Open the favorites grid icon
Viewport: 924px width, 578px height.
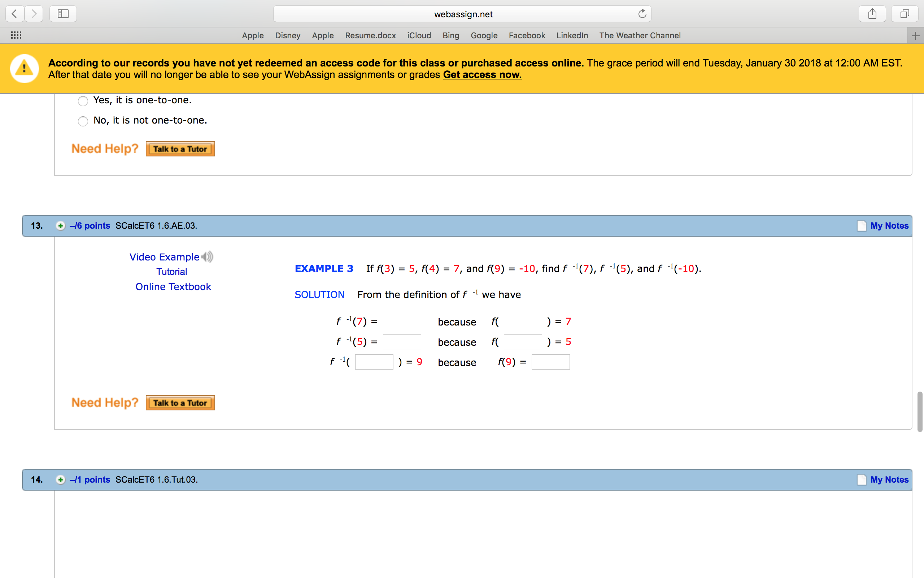pyautogui.click(x=16, y=35)
